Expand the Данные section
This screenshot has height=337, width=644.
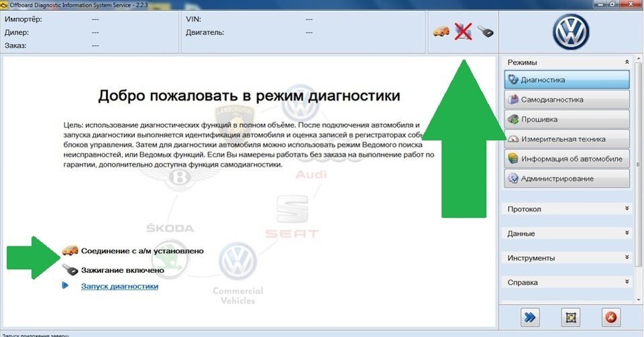point(627,234)
